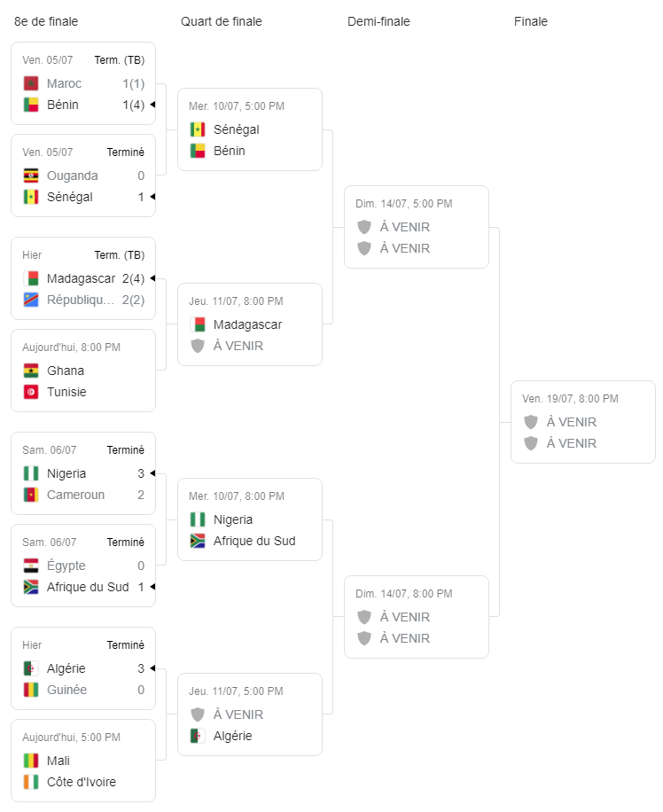Select the Maroc vs Bénin result card
The image size is (663, 812).
[83, 83]
